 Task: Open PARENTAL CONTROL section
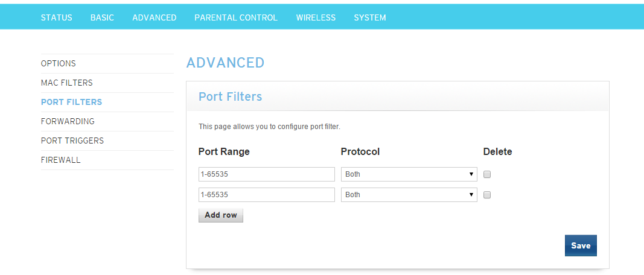coord(236,17)
